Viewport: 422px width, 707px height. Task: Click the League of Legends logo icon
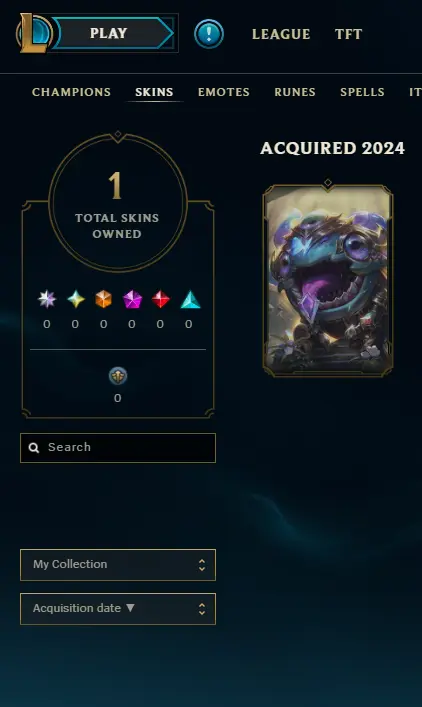coord(34,33)
